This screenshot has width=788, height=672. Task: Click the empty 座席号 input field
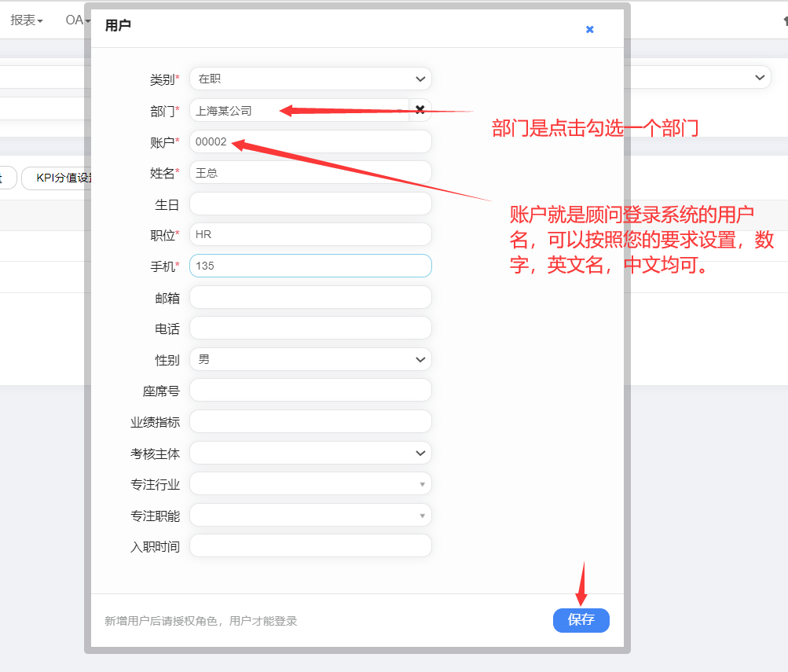(310, 391)
